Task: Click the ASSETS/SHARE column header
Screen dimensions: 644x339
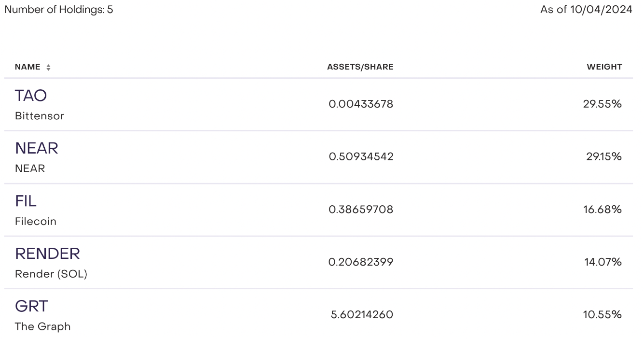Action: coord(360,67)
